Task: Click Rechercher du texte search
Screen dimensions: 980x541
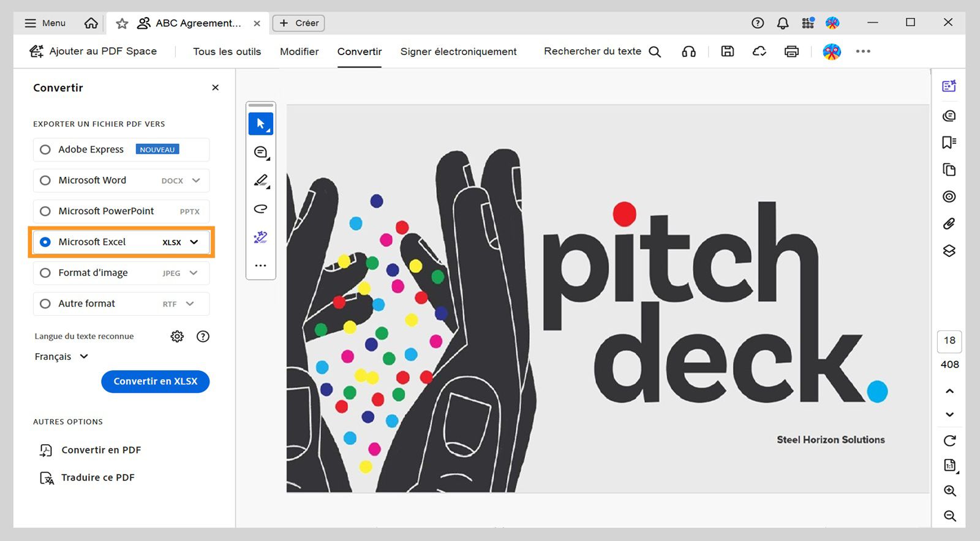Action: 603,51
